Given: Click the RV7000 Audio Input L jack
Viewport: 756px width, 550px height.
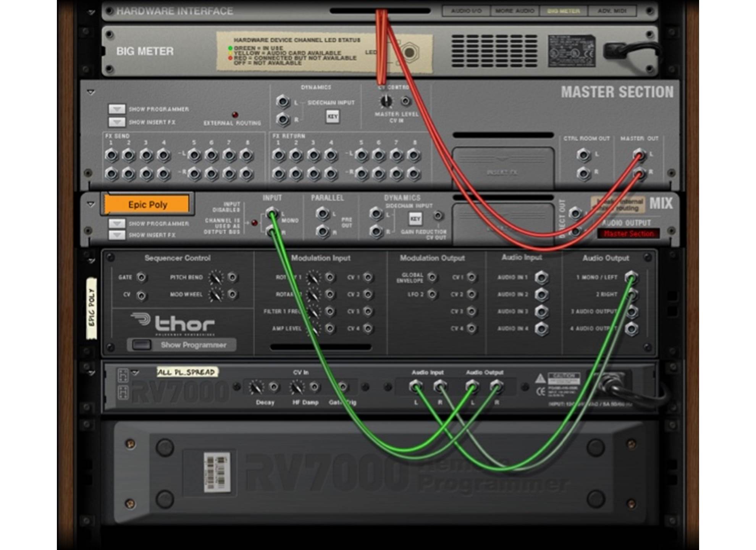Looking at the screenshot, I should [x=415, y=387].
